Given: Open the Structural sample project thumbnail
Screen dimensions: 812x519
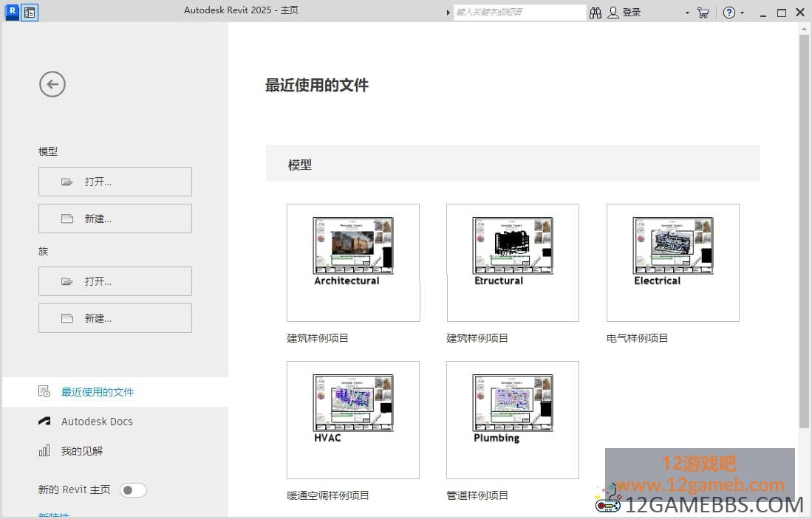Looking at the screenshot, I should pyautogui.click(x=513, y=262).
